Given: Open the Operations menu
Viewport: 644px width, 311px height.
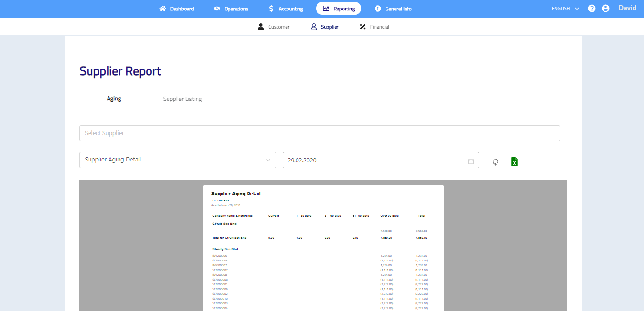Looking at the screenshot, I should (x=231, y=9).
